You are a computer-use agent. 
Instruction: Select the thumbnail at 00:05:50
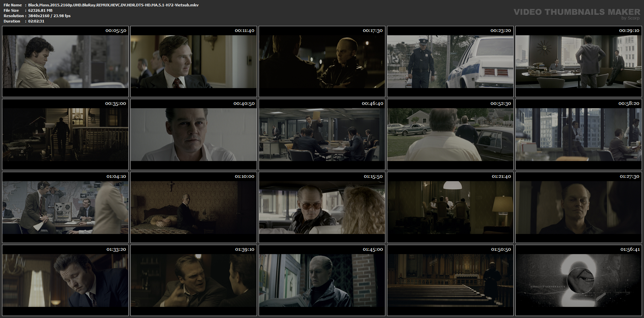pos(65,62)
